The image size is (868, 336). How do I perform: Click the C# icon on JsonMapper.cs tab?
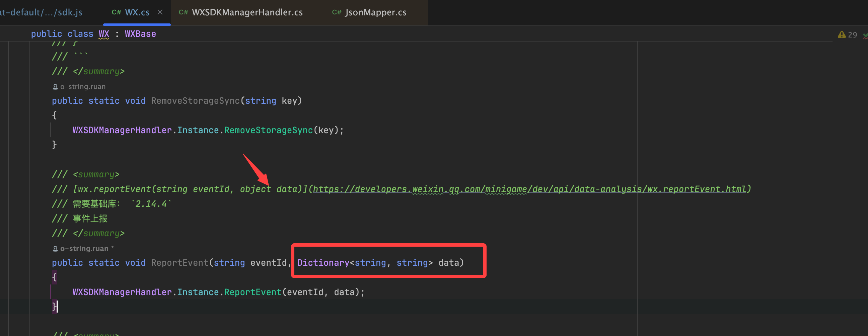[337, 12]
